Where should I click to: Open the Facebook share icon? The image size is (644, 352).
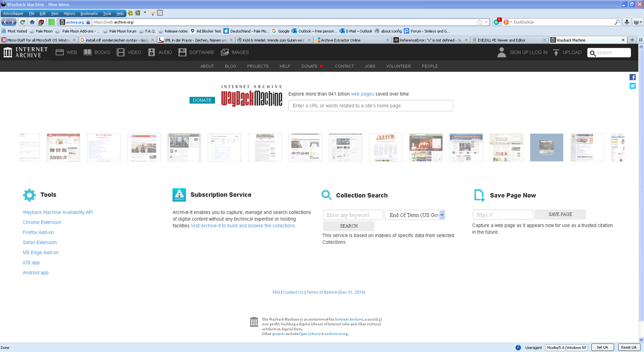point(632,77)
